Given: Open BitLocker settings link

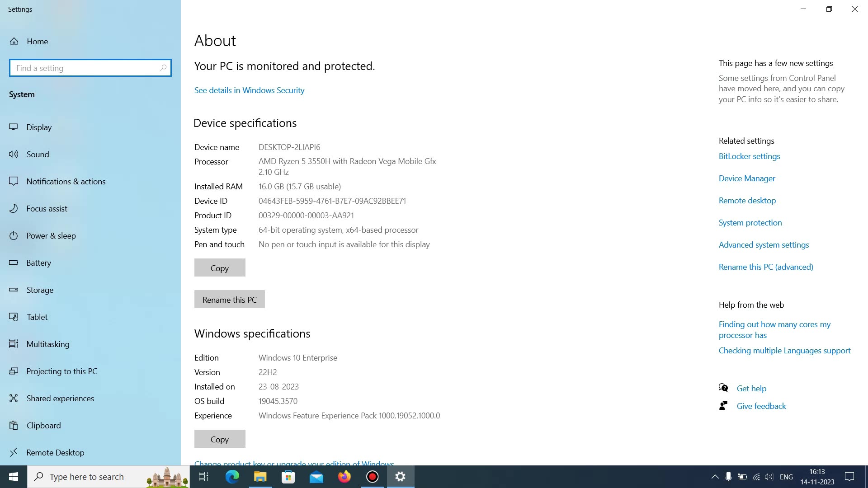Looking at the screenshot, I should pos(749,156).
